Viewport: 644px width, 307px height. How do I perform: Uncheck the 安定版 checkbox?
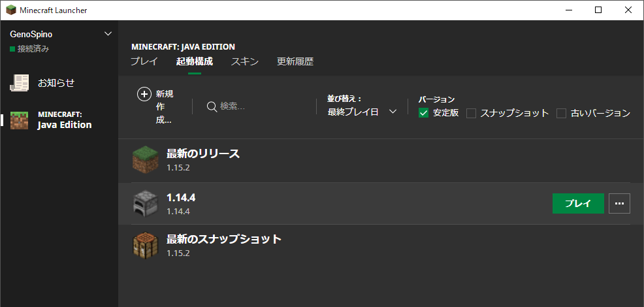[x=423, y=113]
